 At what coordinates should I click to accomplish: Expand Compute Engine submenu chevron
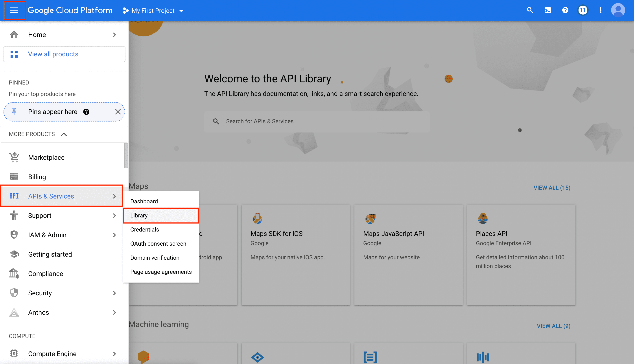[x=114, y=354]
